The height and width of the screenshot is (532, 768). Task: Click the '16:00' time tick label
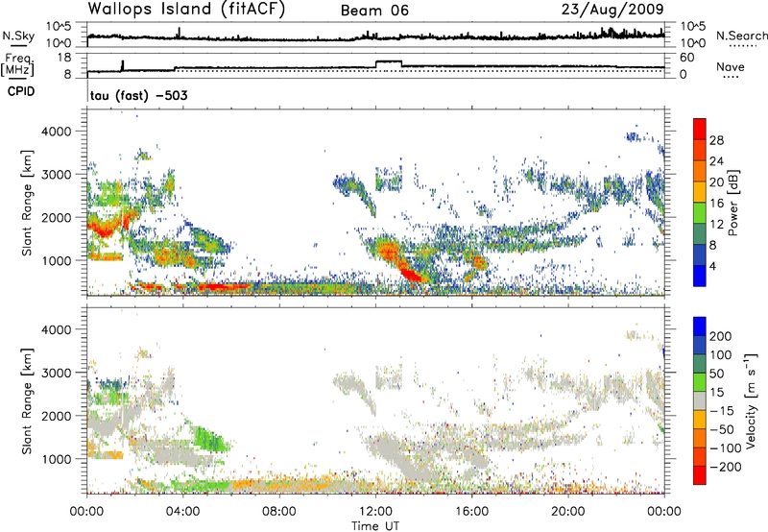(x=471, y=511)
